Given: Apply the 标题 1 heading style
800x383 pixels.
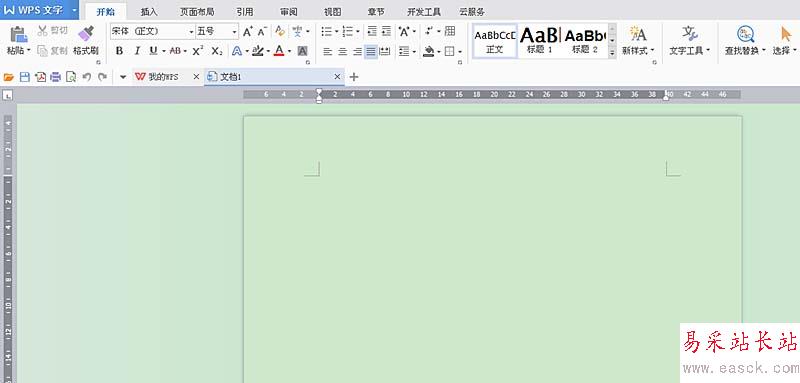Looking at the screenshot, I should click(x=539, y=41).
